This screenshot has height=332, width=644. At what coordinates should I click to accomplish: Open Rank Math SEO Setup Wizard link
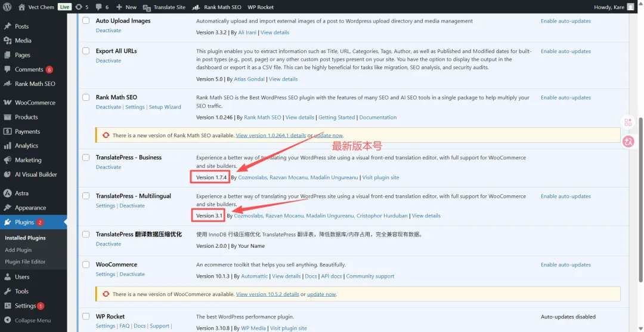pyautogui.click(x=165, y=107)
